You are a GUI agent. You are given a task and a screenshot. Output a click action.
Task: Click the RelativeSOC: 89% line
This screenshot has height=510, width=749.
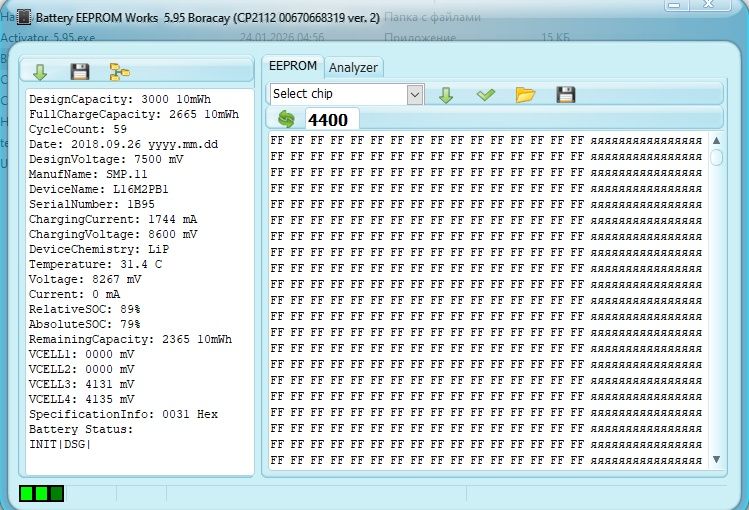tap(85, 309)
